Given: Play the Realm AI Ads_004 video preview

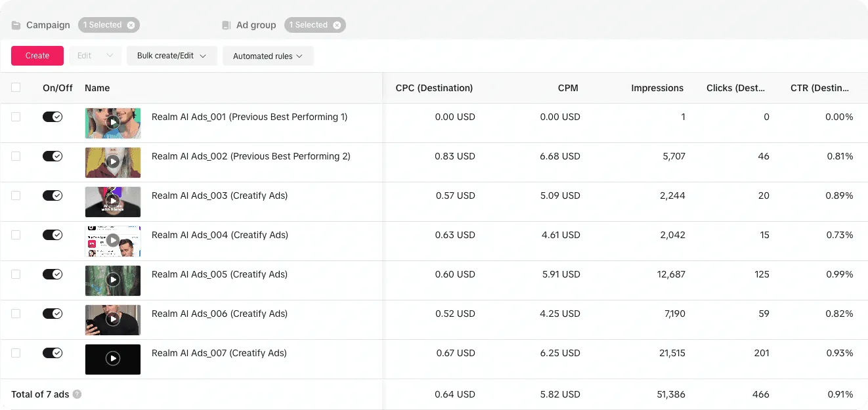Looking at the screenshot, I should point(113,241).
